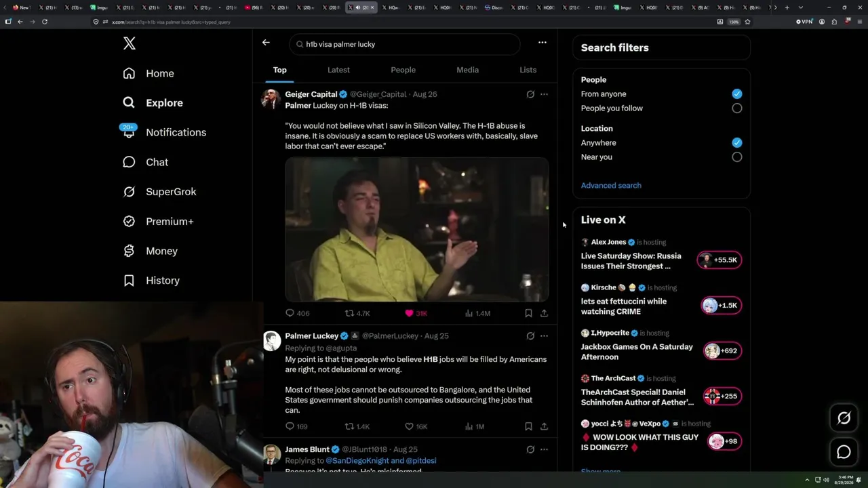Screen dimensions: 868x488
Task: Play the Palmer Luckey video thumbnail
Action: point(417,229)
